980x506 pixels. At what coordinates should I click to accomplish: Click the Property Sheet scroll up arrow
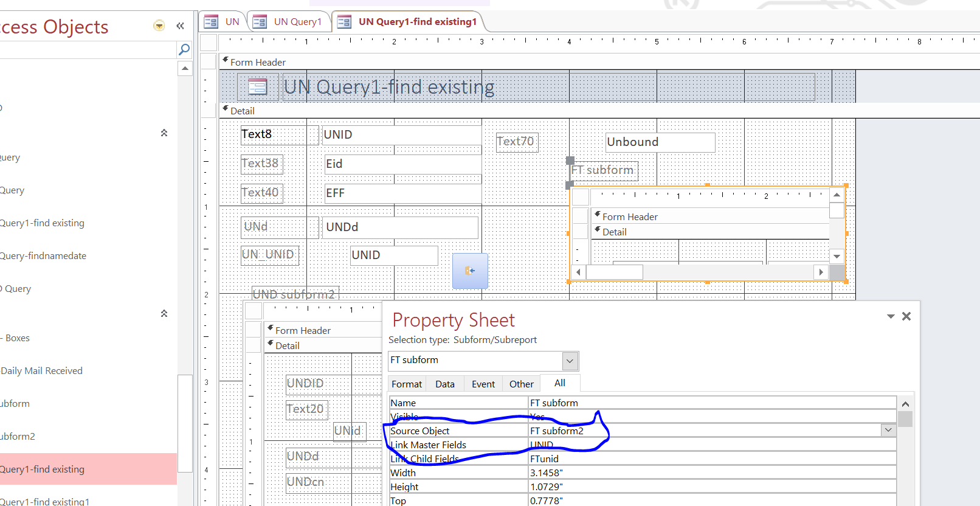tap(905, 404)
